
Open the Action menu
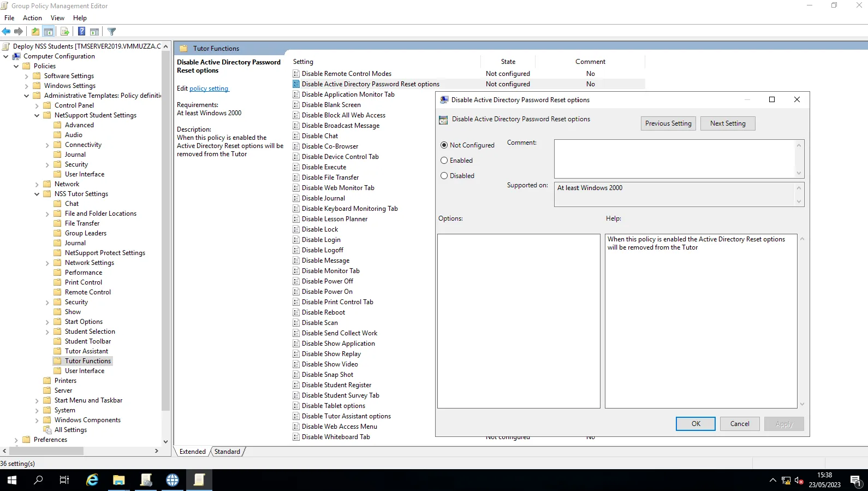tap(32, 18)
